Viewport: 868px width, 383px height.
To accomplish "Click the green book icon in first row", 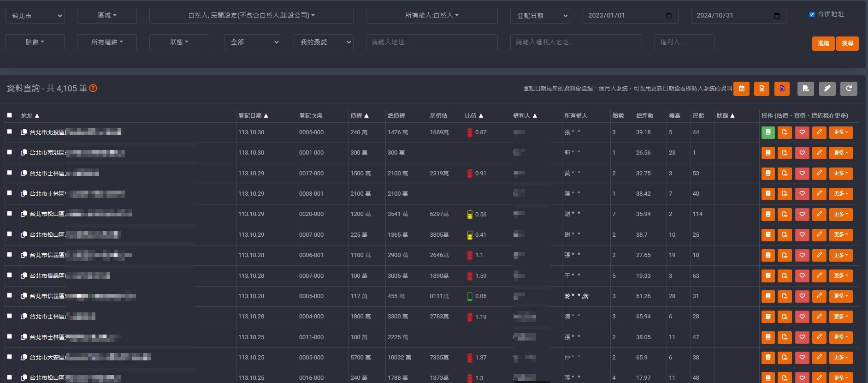I will point(768,132).
